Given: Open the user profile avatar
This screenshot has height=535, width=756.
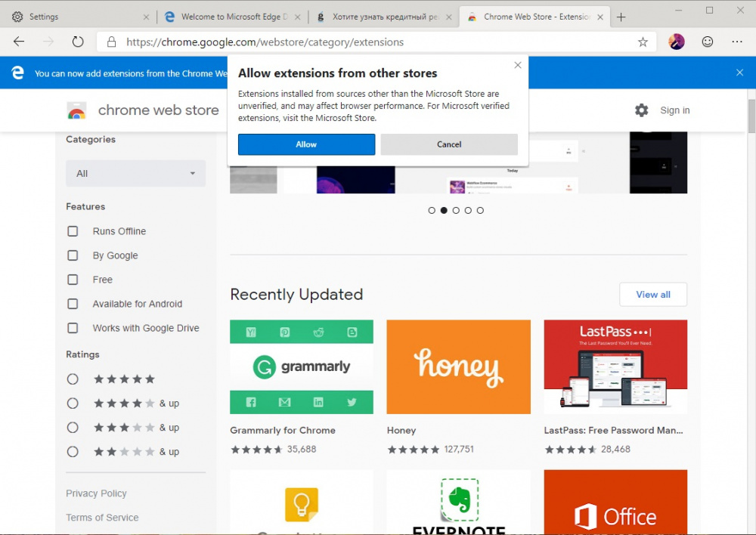Looking at the screenshot, I should pos(677,42).
